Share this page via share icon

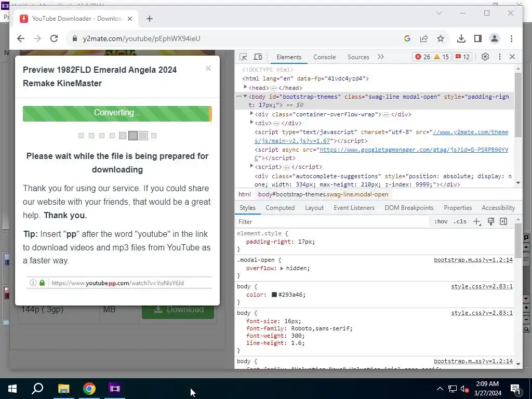click(x=424, y=38)
